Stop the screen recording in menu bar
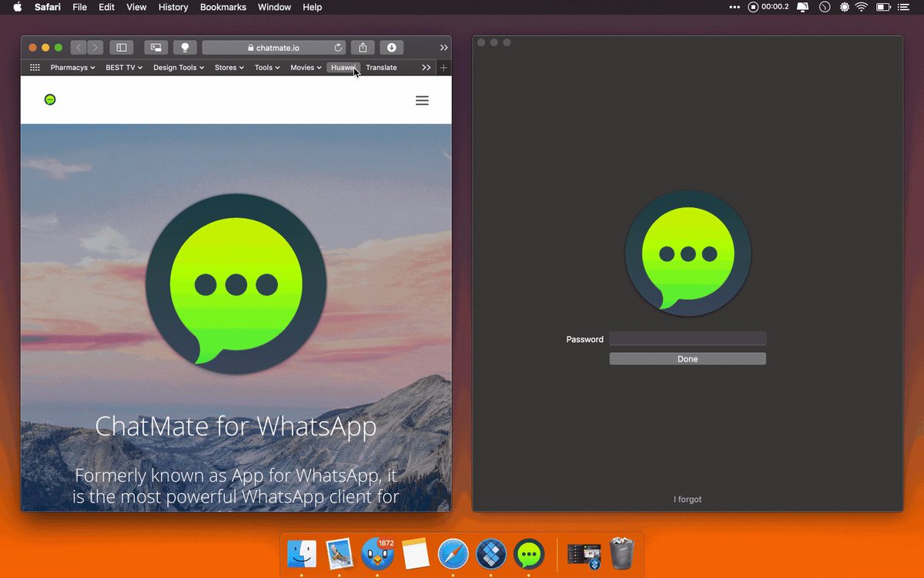 pos(753,7)
